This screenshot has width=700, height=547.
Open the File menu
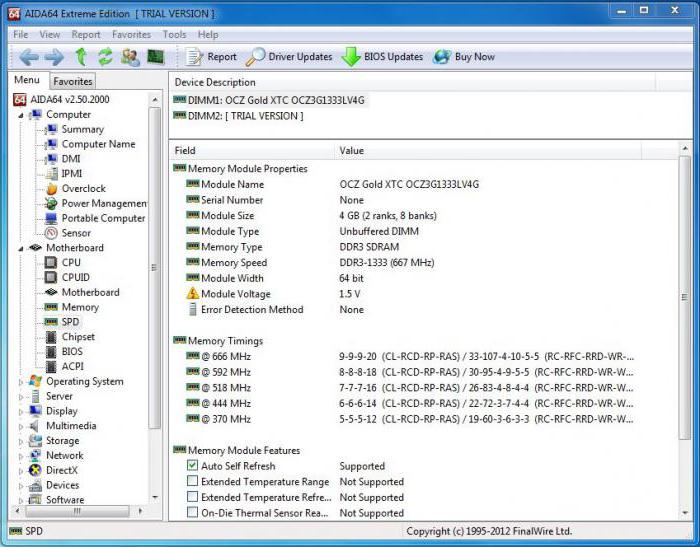21,35
